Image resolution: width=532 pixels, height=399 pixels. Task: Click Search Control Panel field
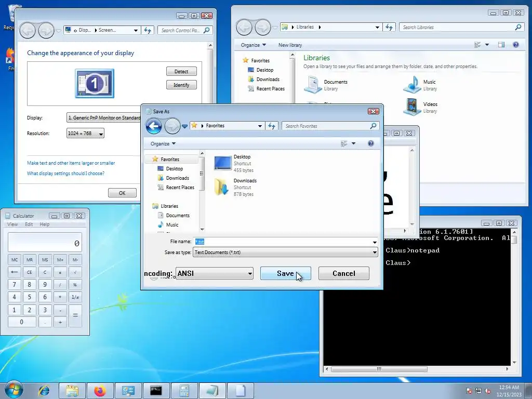coord(185,30)
